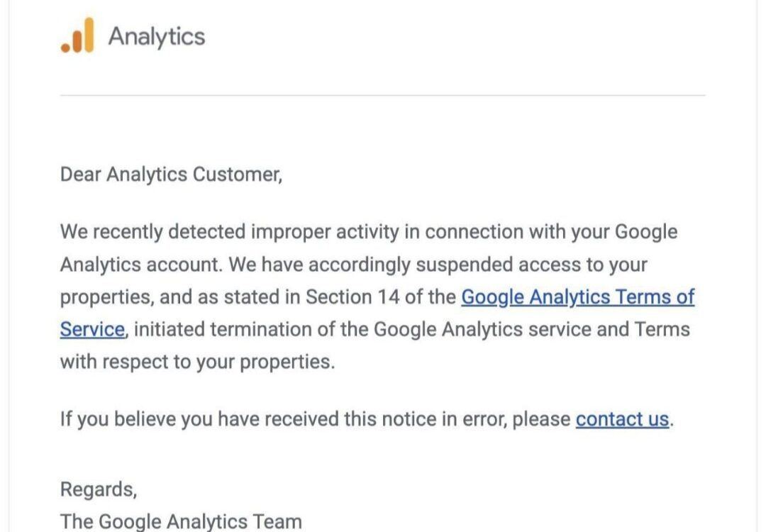The width and height of the screenshot is (766, 532).
Task: Click the "Section 14" text in the paragraph
Action: [x=353, y=297]
